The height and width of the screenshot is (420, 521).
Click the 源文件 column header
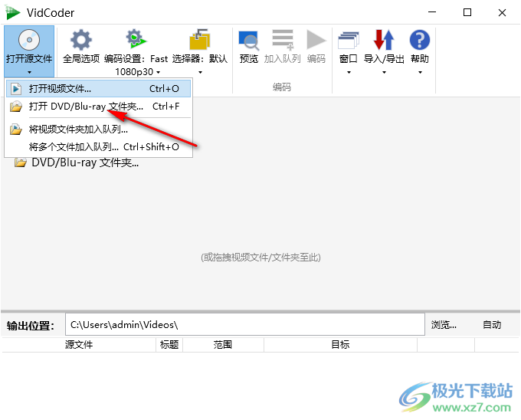pos(79,345)
